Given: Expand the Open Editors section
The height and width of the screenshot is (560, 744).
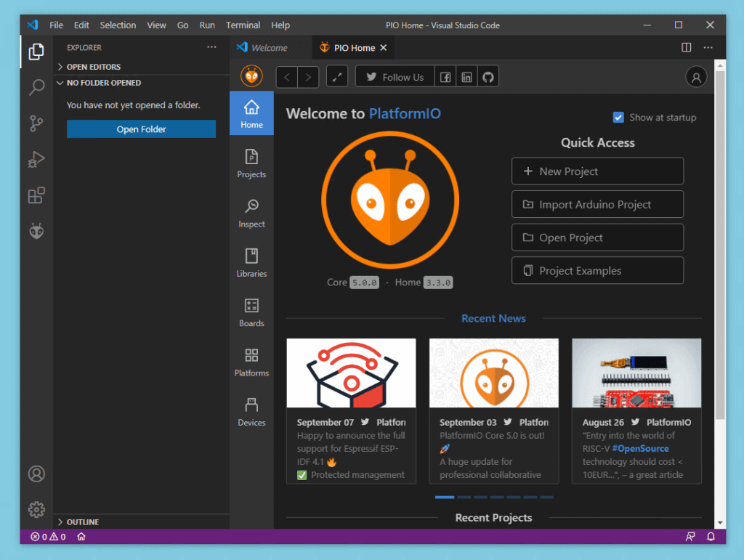Looking at the screenshot, I should [142, 66].
